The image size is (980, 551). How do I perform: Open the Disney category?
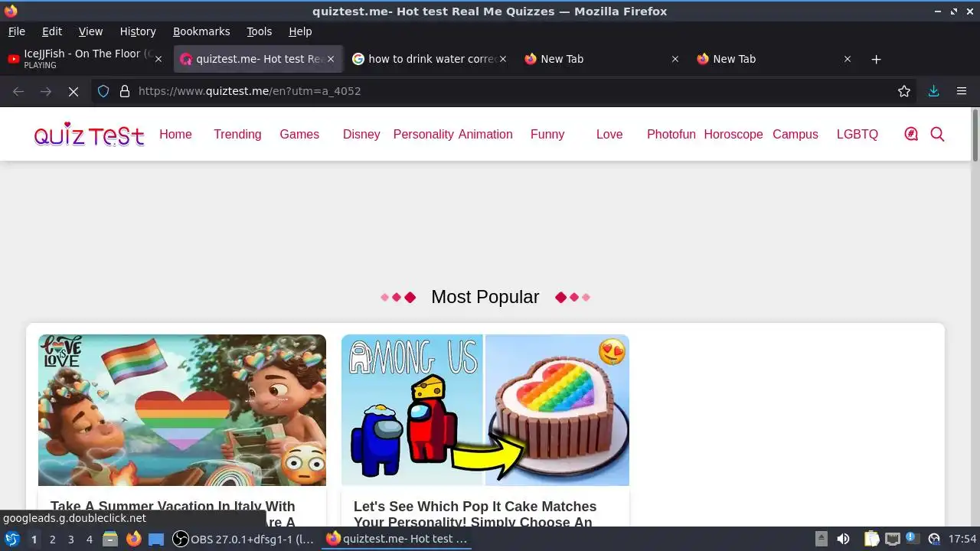(361, 134)
